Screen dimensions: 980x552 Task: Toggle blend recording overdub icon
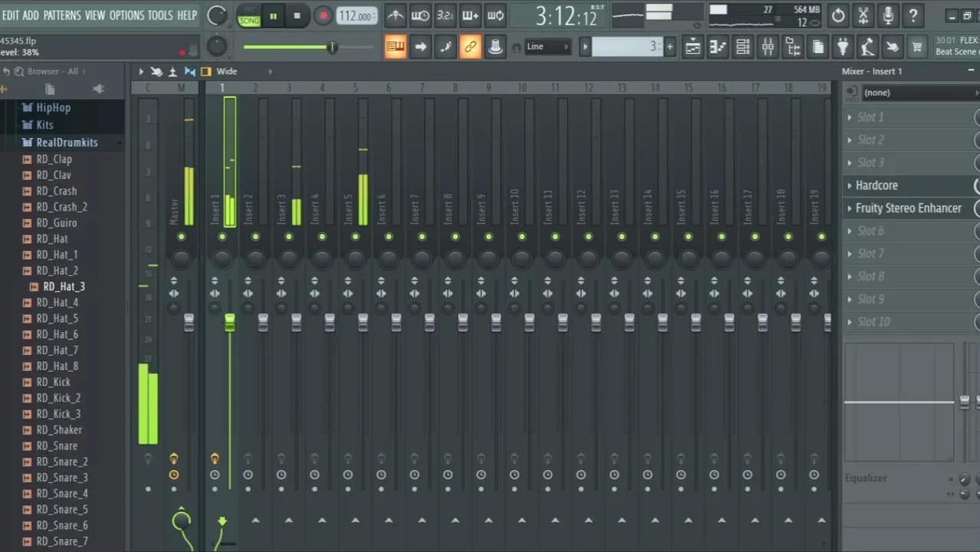tap(471, 15)
